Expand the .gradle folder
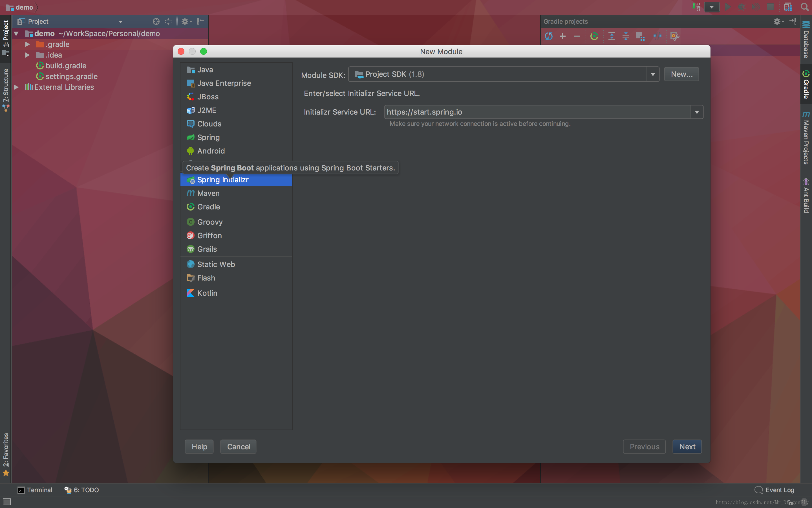The image size is (812, 508). [x=28, y=44]
